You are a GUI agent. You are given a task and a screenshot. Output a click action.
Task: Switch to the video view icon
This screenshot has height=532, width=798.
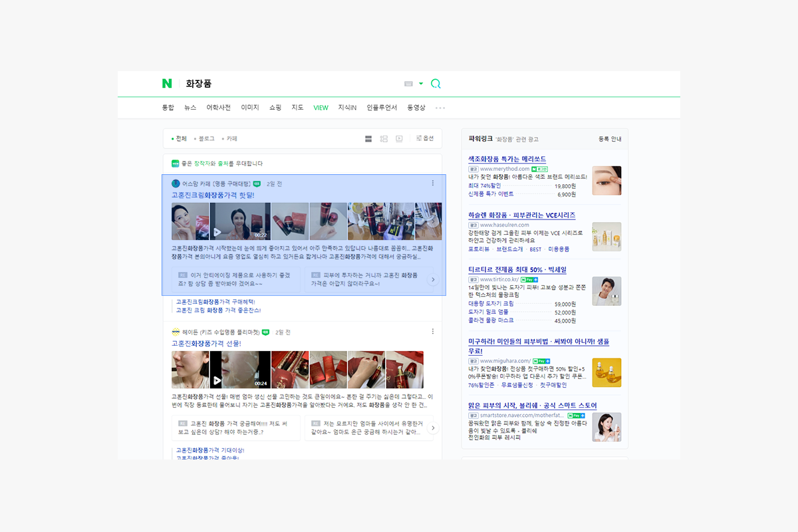399,139
